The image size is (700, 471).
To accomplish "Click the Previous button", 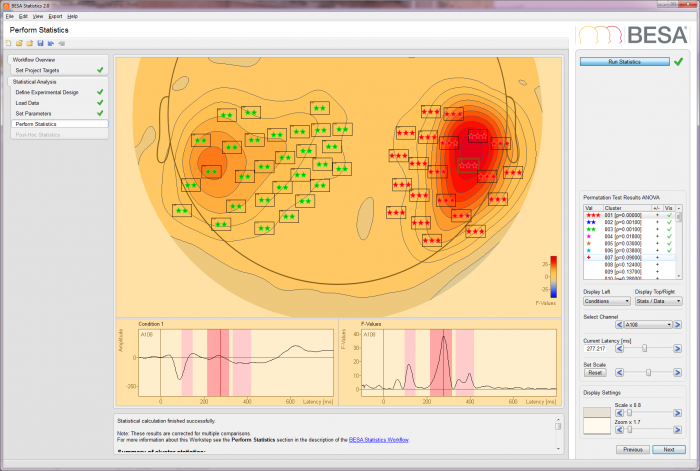I will pos(633,450).
